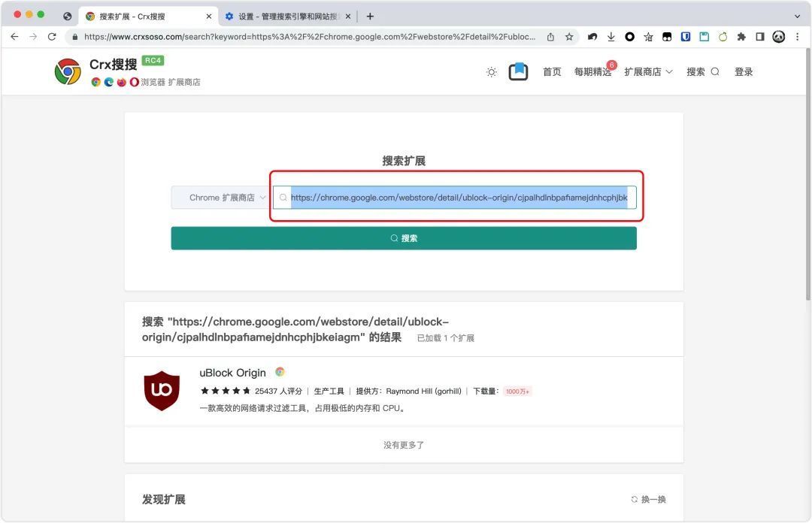
Task: Click the page vertical scrollbar thumb
Action: coord(807,174)
